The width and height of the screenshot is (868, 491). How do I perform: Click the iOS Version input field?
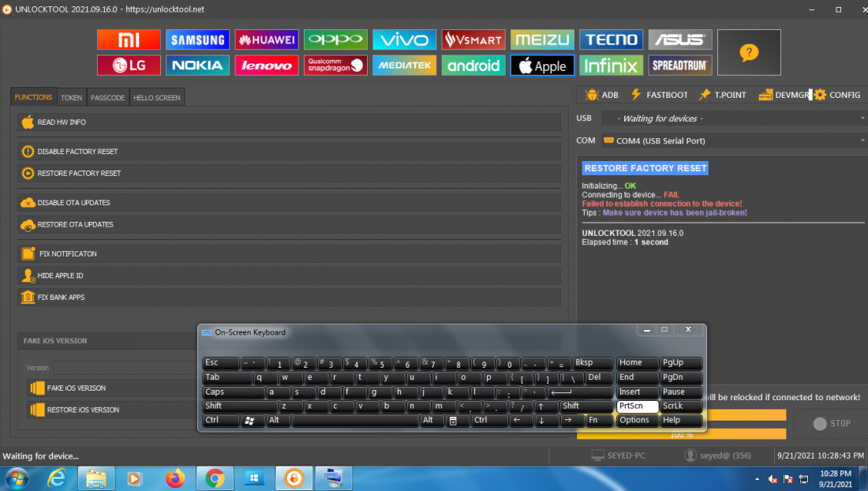[125, 368]
